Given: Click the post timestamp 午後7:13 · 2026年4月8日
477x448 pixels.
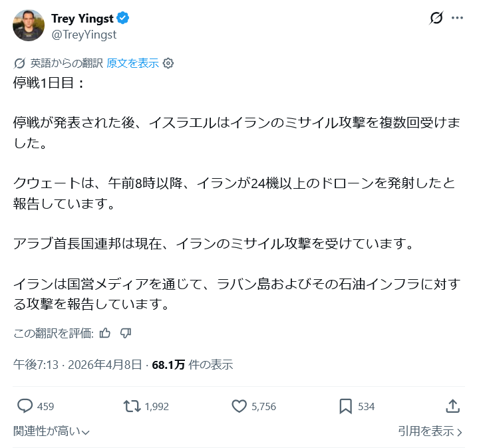Looking at the screenshot, I should [77, 364].
